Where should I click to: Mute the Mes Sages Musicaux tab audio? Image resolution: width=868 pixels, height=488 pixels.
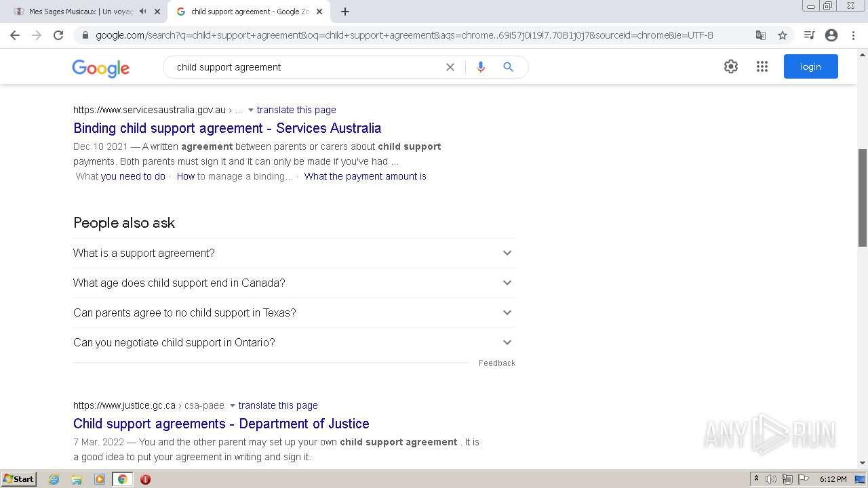pyautogui.click(x=142, y=12)
